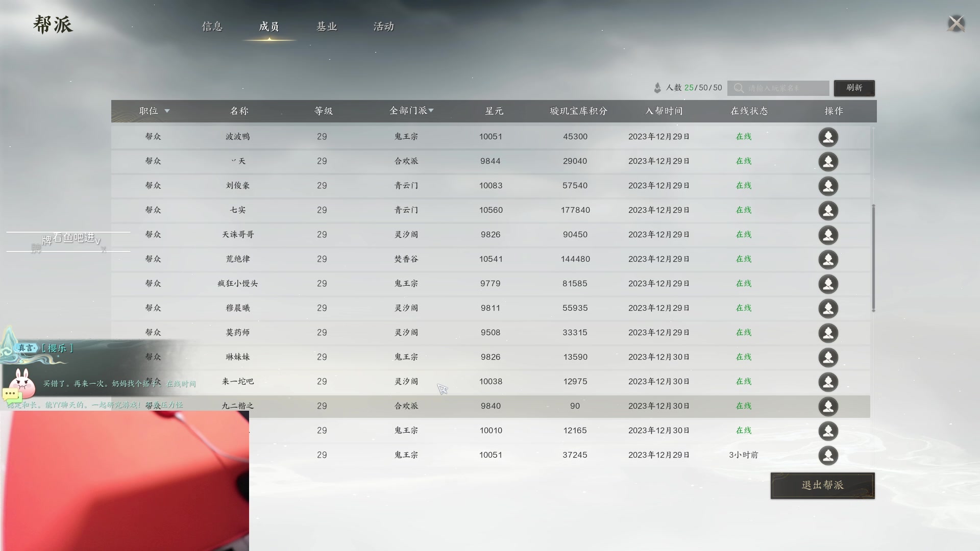Switch to the 信息 tab
980x551 pixels.
pos(212,27)
